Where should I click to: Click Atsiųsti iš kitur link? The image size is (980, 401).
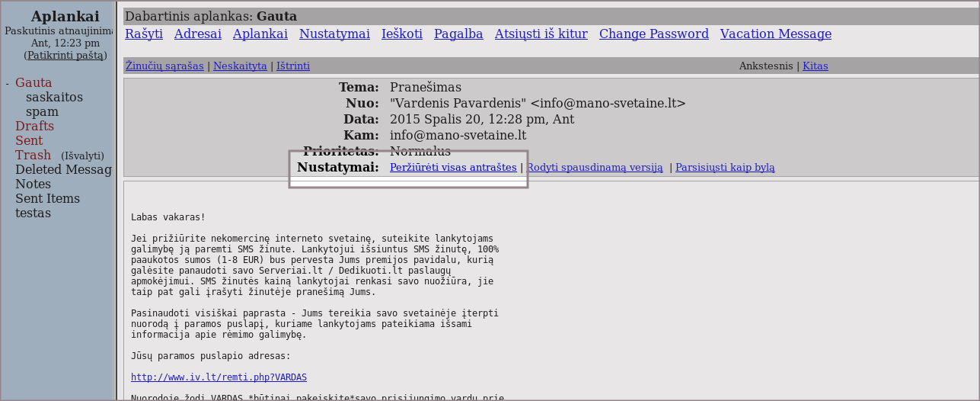pos(541,34)
